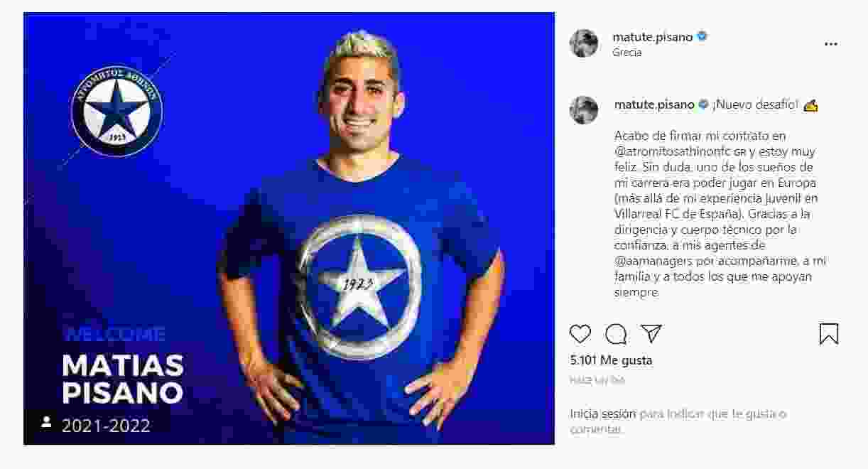Image resolution: width=868 pixels, height=469 pixels.
Task: Open matute.pisano username in caption
Action: (654, 104)
